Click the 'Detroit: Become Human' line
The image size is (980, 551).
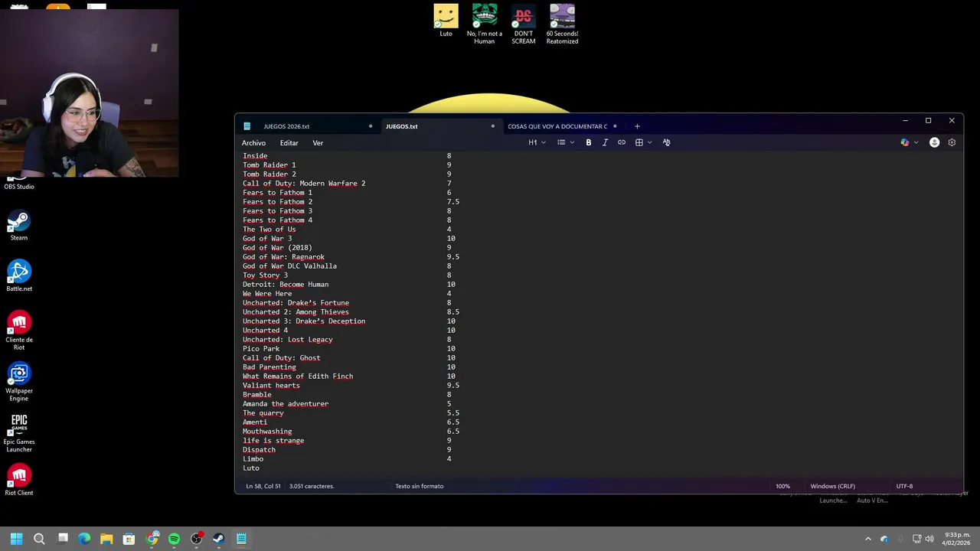click(x=286, y=285)
